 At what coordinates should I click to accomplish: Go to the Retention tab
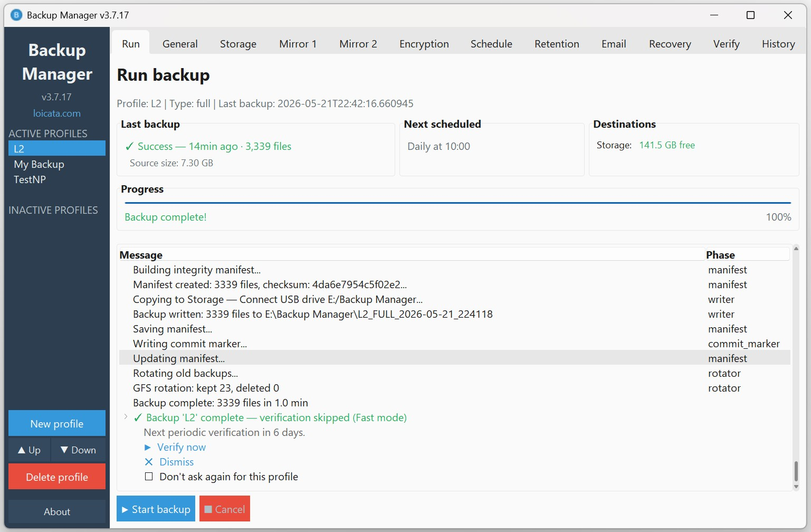[557, 44]
